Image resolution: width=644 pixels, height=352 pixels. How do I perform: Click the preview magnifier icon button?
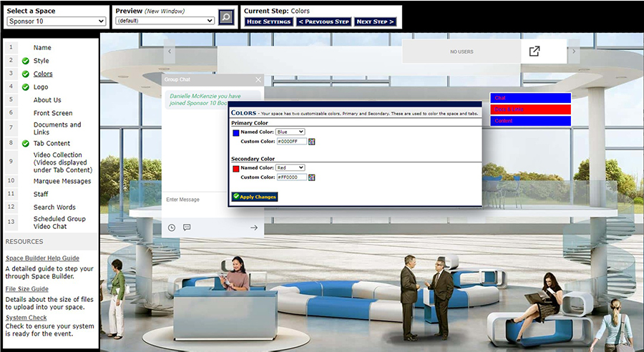226,18
